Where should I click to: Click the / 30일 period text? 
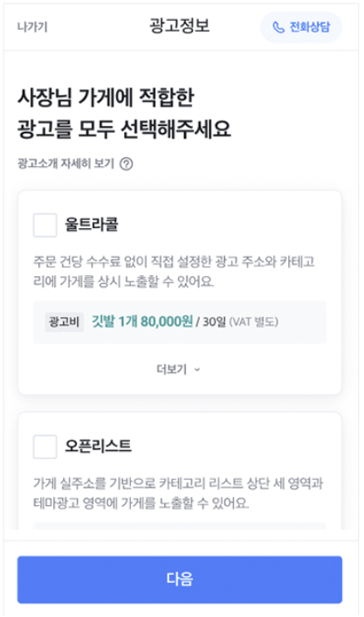211,322
